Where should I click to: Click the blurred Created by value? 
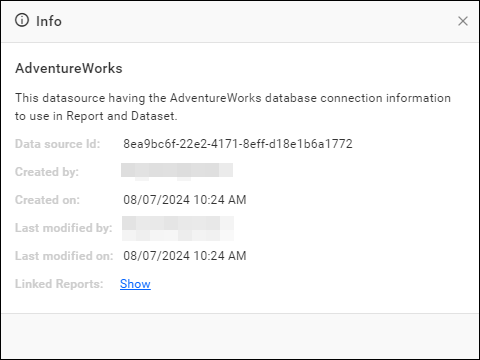tap(177, 172)
